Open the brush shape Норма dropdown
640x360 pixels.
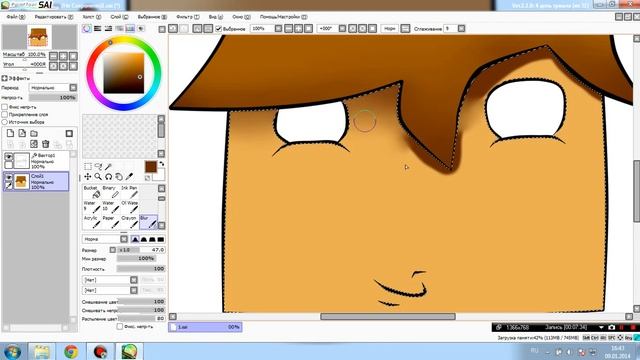(x=105, y=239)
